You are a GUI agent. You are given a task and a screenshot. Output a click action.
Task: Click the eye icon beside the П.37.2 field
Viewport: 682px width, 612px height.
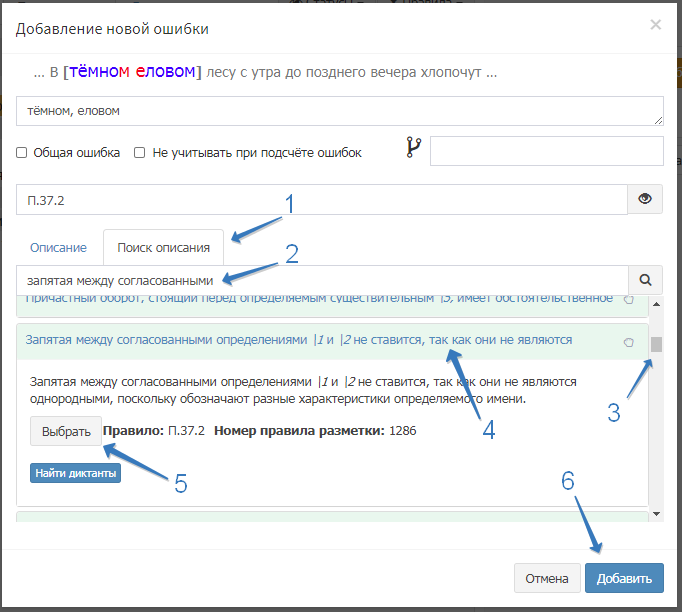pos(645,199)
